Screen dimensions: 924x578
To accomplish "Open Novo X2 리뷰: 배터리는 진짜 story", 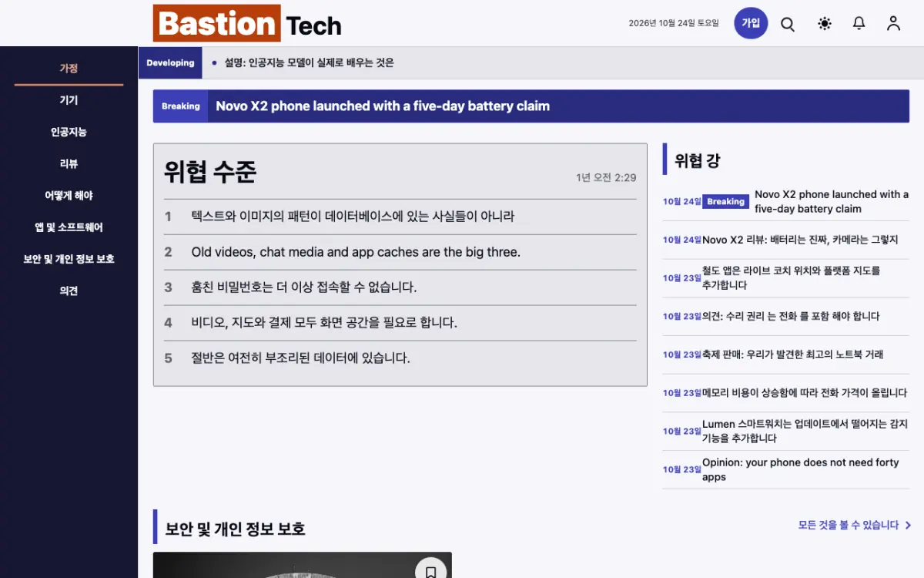I will 800,240.
